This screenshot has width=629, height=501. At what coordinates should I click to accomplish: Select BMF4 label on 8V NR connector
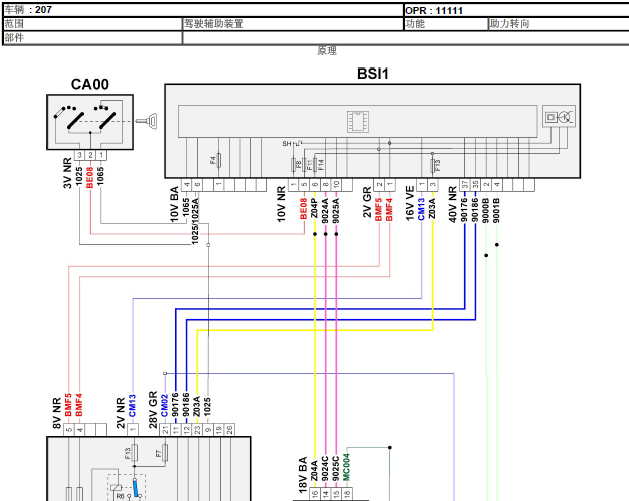[x=79, y=405]
